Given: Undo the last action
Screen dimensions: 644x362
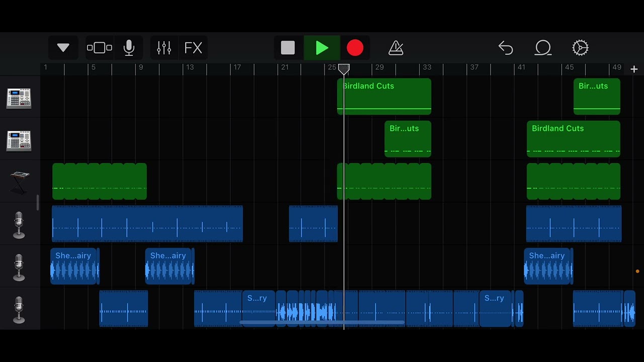Looking at the screenshot, I should [506, 48].
